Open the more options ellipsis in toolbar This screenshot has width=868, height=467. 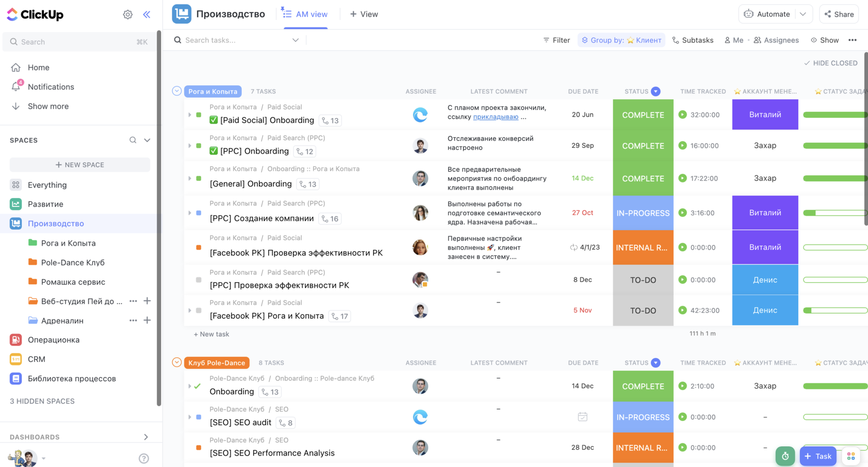pos(853,40)
